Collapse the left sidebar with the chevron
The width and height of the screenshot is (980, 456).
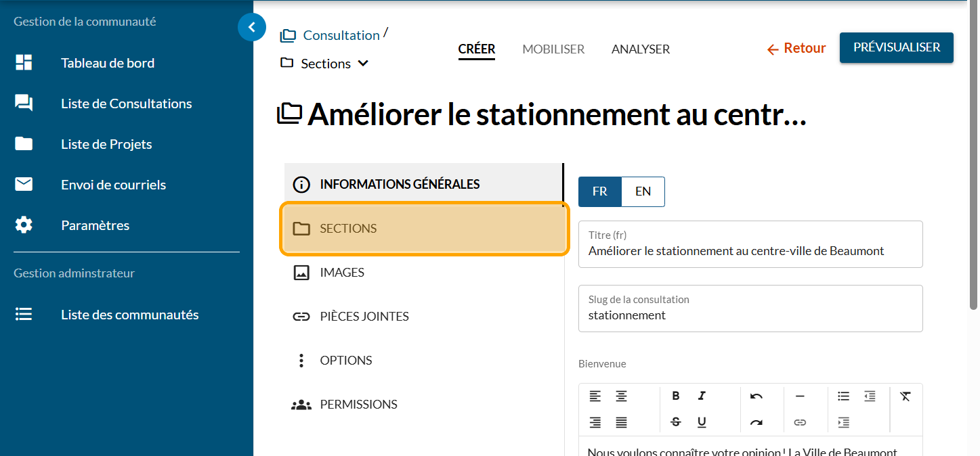click(252, 28)
